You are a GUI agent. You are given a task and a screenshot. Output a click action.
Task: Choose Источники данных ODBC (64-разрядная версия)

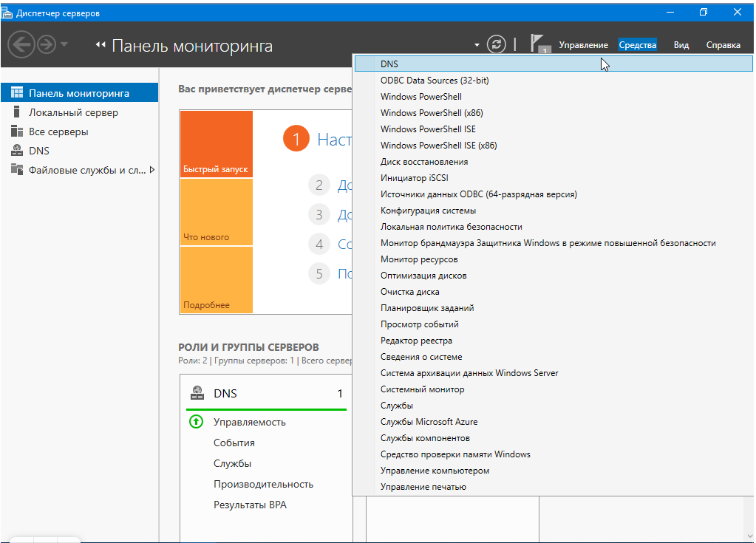pos(554,194)
